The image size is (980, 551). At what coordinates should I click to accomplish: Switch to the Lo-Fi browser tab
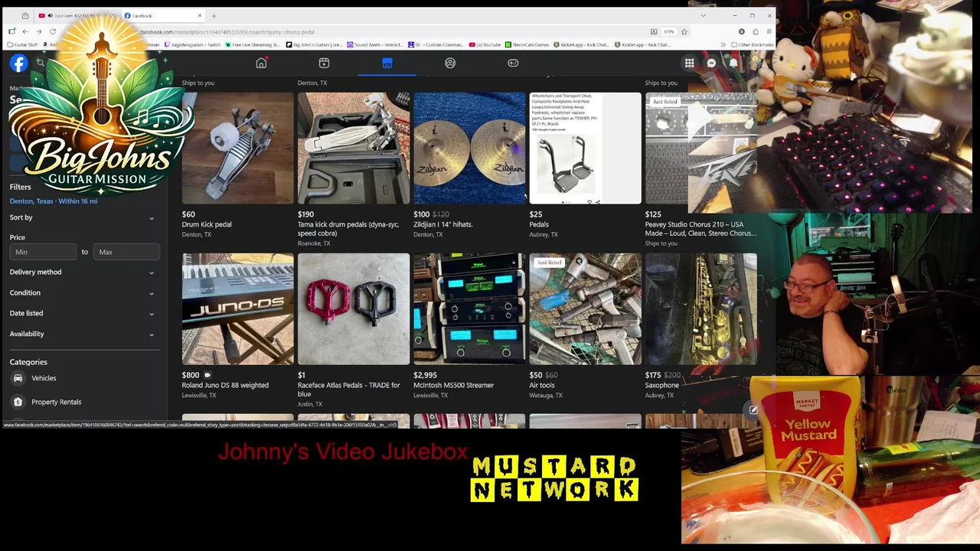tap(77, 15)
